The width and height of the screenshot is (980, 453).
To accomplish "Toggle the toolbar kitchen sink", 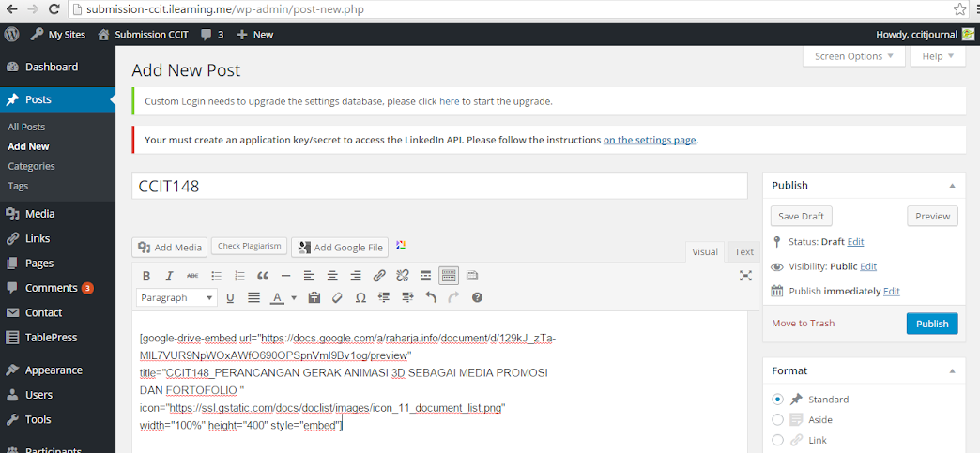I will [x=449, y=276].
